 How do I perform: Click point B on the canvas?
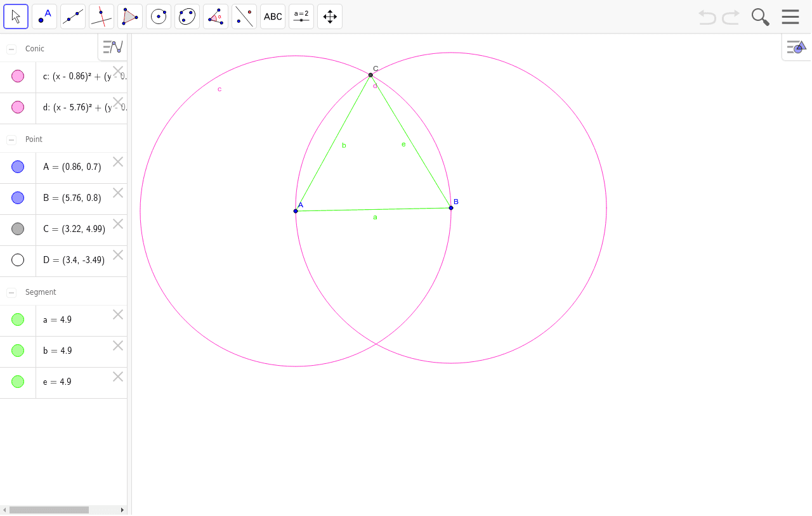pyautogui.click(x=451, y=208)
